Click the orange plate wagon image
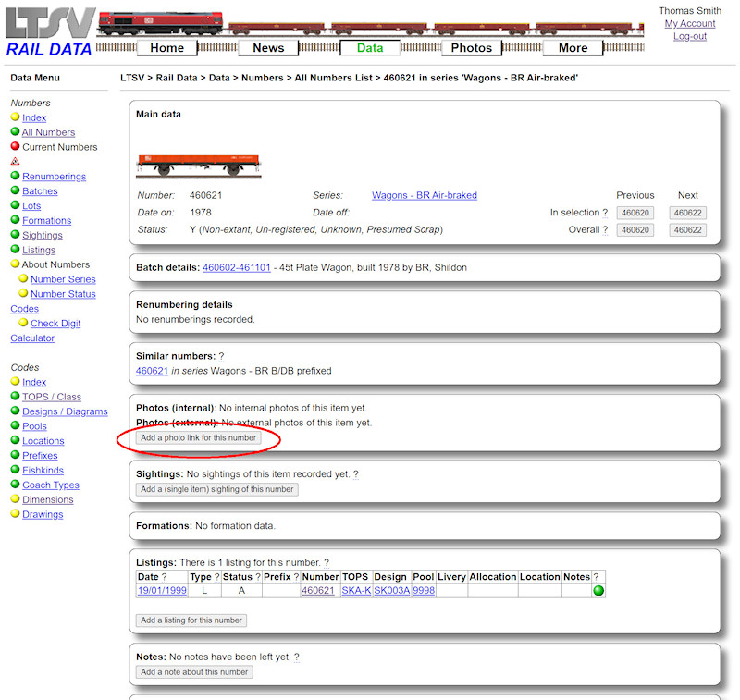The image size is (740, 700). 199,164
